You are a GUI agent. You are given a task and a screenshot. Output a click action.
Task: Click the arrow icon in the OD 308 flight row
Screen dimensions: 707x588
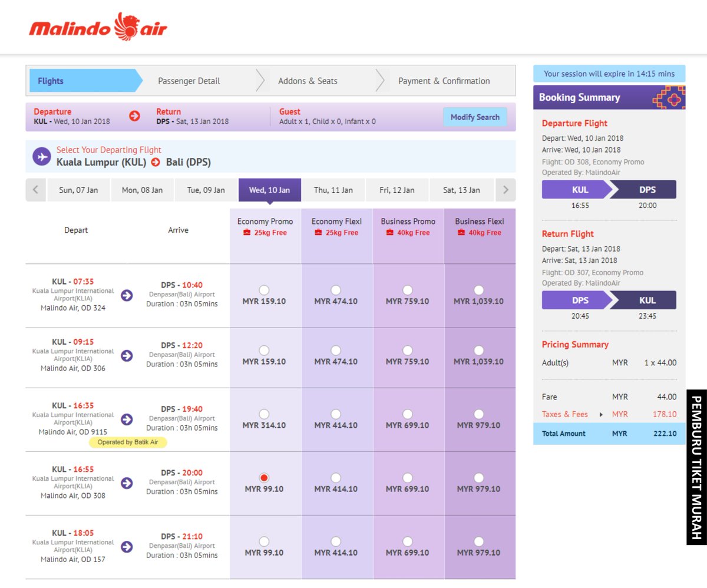click(x=127, y=483)
